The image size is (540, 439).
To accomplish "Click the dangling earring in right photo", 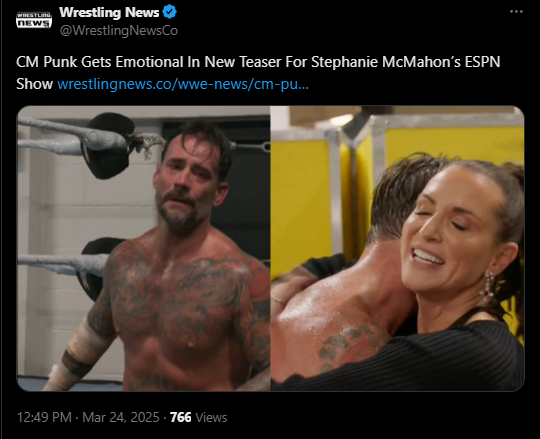I will click(x=486, y=288).
